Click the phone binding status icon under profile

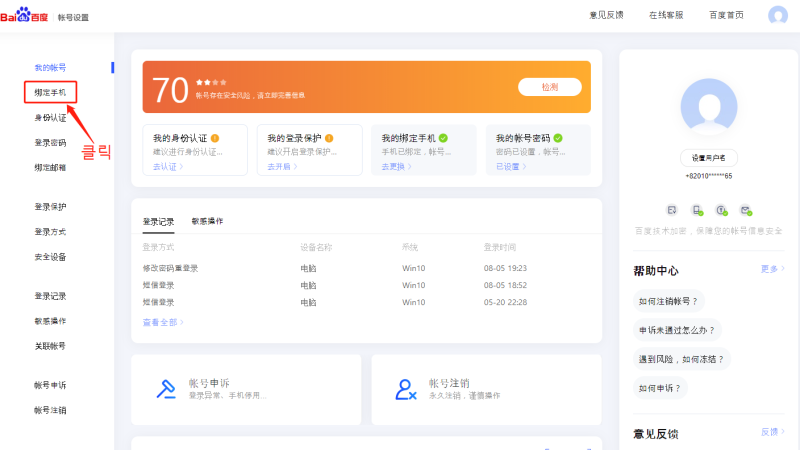[x=697, y=210]
